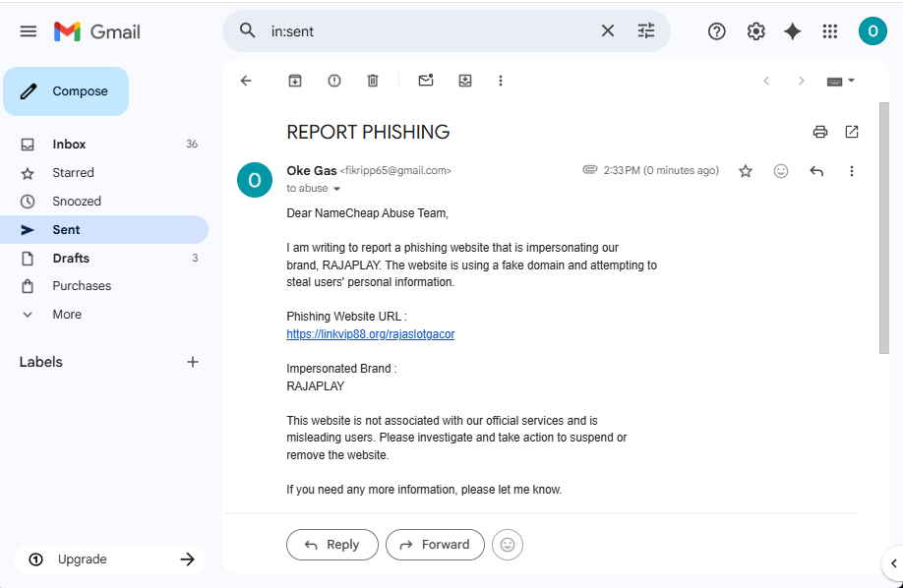Click the REPORT PHISHING subject line

click(368, 132)
